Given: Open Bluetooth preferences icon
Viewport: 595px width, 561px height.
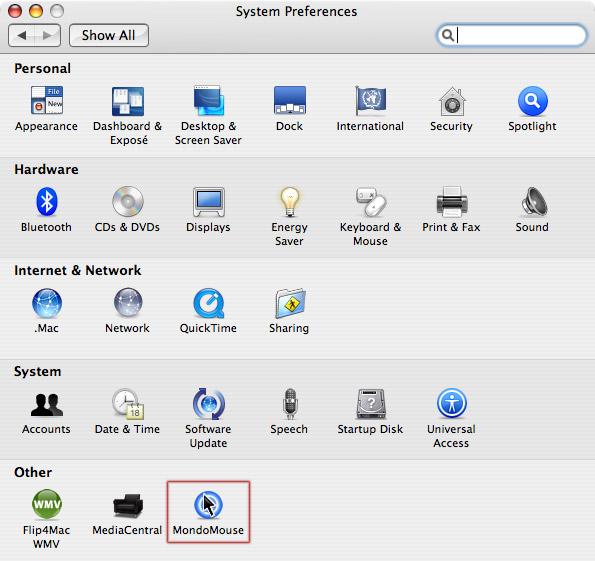Looking at the screenshot, I should point(47,202).
